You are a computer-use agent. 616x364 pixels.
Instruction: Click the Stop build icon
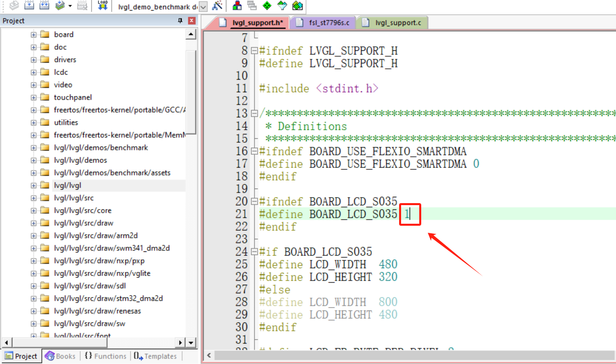pos(83,6)
